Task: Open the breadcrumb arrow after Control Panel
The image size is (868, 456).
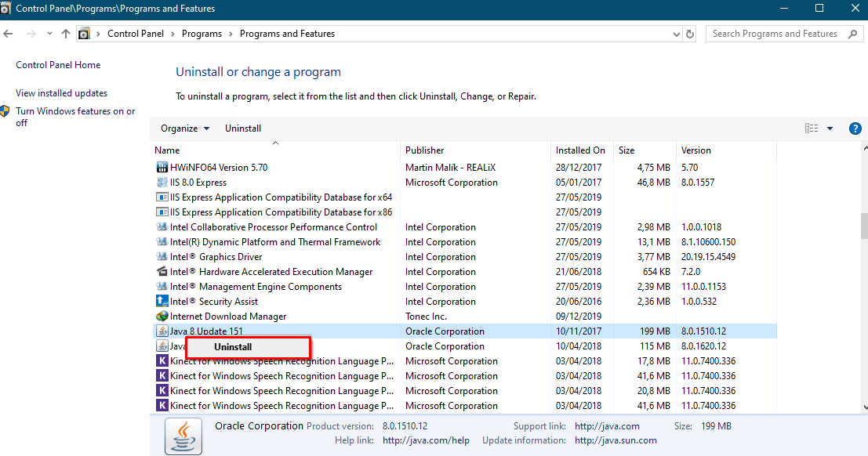Action: (173, 34)
